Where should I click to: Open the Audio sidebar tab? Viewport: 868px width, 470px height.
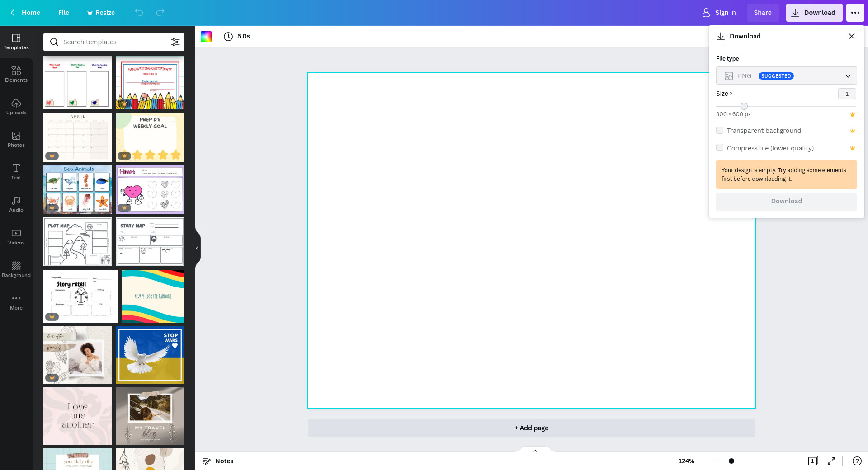pos(16,204)
